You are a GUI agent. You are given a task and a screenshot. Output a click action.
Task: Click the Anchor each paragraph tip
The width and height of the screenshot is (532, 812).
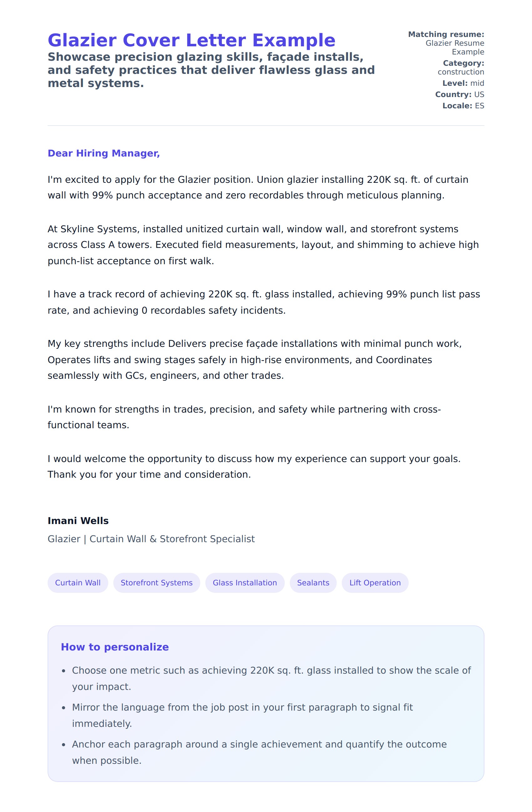click(x=259, y=752)
